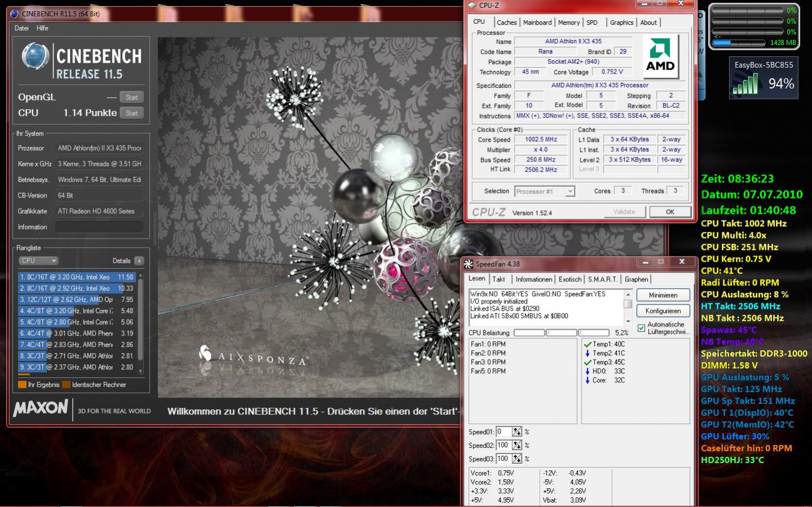The height and width of the screenshot is (507, 812).
Task: Select ranking row 4C/4T @ 2.83 GHz
Action: [77, 345]
